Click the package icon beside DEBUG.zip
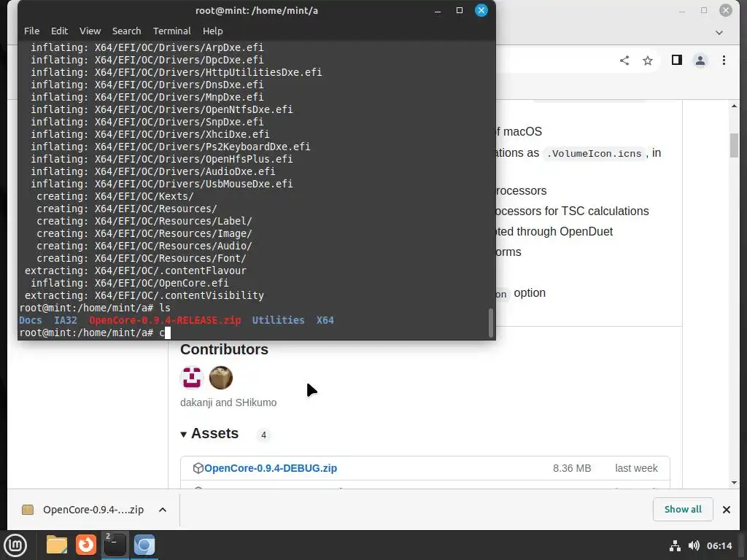Image resolution: width=747 pixels, height=560 pixels. 198,468
